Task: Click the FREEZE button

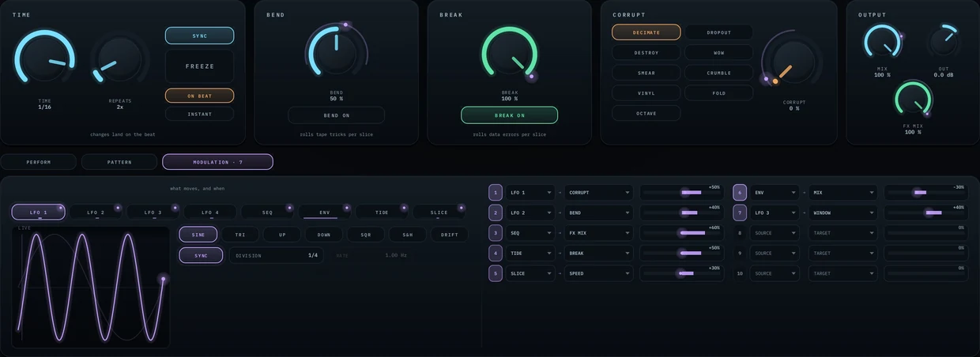Action: [x=199, y=66]
